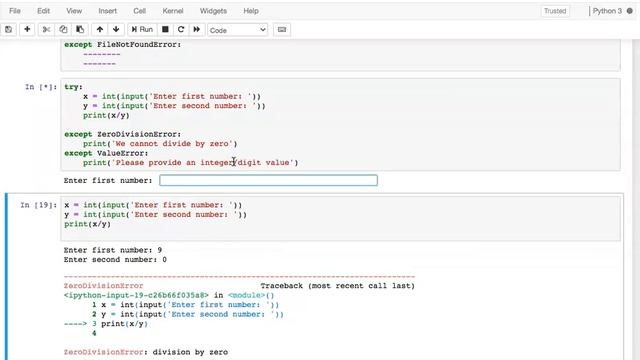The height and width of the screenshot is (360, 640).
Task: Paste cells below icon
Action: 80,29
